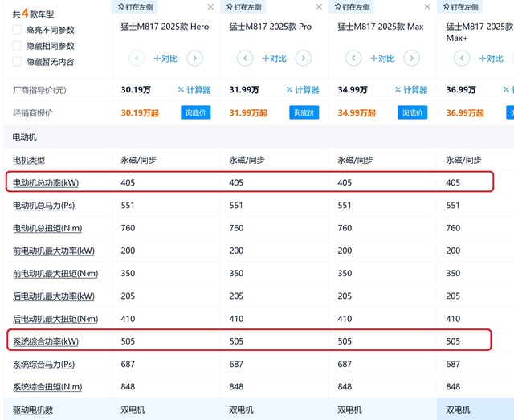Open price calculator for Max model
Viewport: 514px width, 420px height.
[x=411, y=90]
